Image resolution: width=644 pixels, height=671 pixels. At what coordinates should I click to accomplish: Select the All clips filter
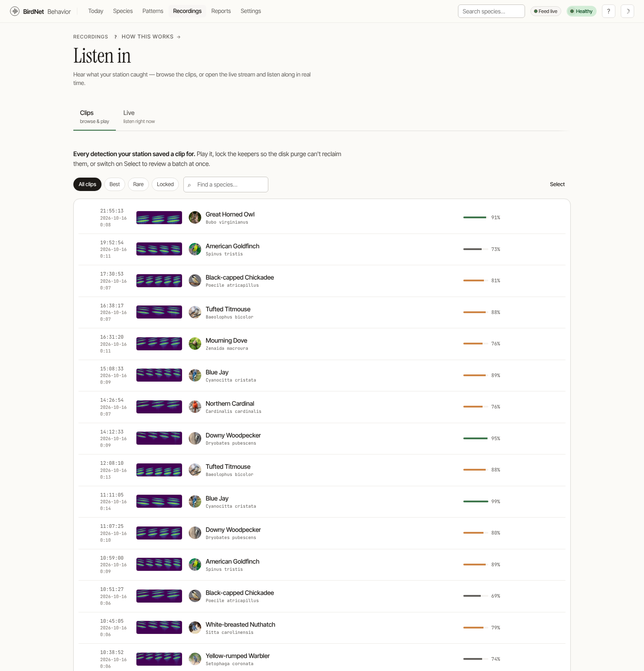tap(87, 184)
